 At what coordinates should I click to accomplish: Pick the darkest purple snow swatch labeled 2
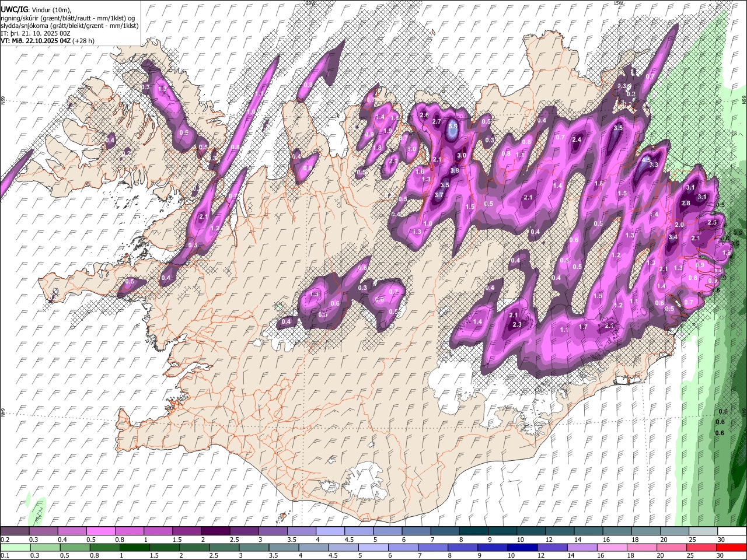pyautogui.click(x=215, y=531)
